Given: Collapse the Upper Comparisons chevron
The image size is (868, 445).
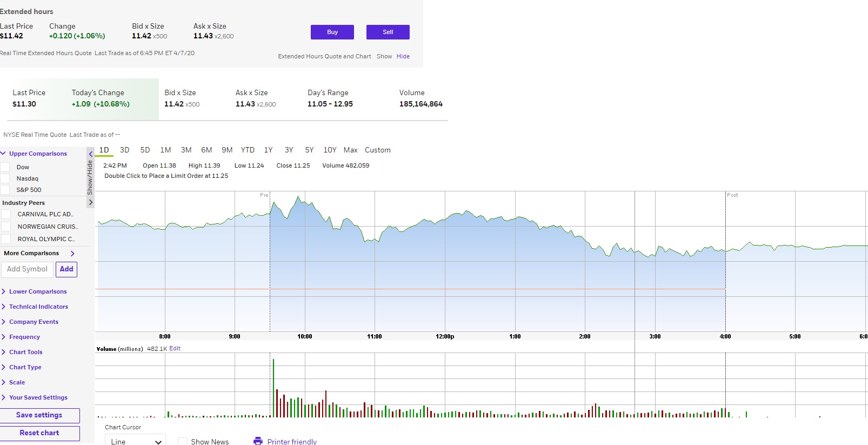Looking at the screenshot, I should click(x=3, y=154).
